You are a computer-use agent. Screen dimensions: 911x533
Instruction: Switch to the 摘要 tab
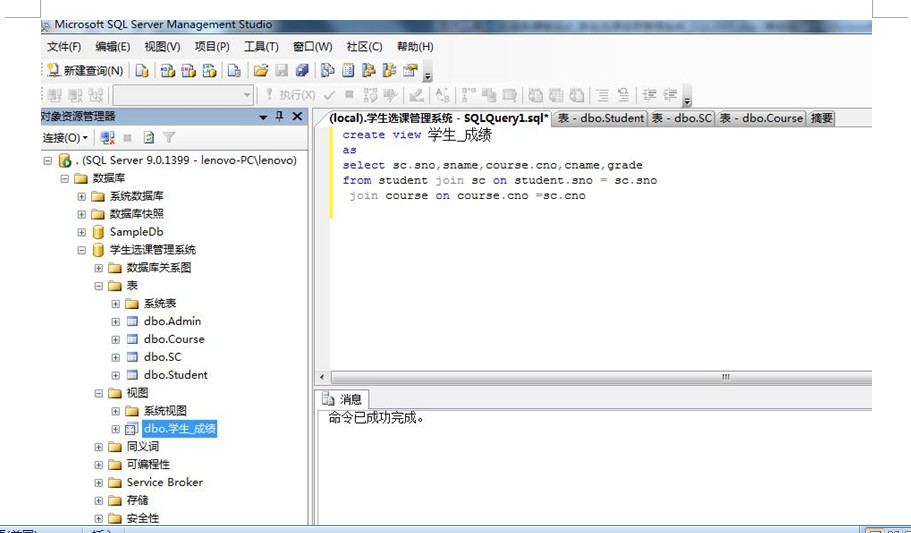click(822, 119)
